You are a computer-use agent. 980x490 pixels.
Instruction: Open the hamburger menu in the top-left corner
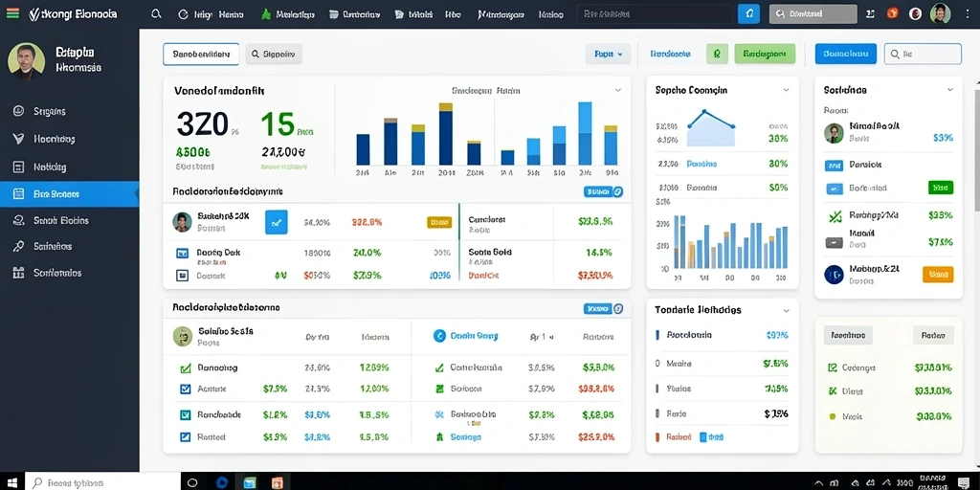(11, 13)
